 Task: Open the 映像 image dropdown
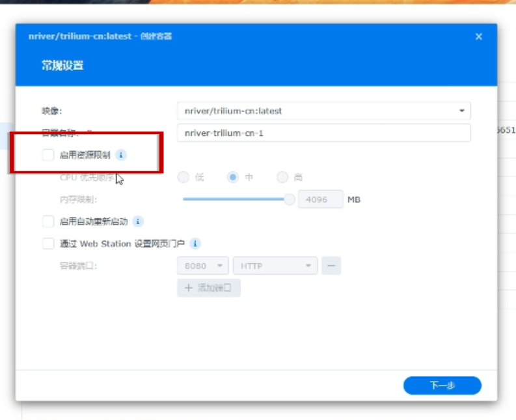pos(323,111)
